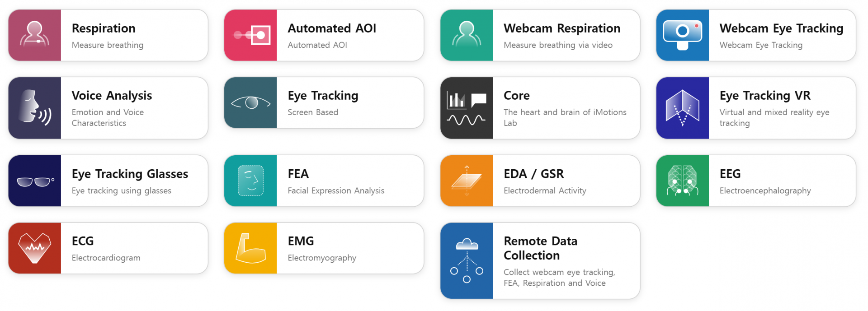Open the Remote Data Collection title
The height and width of the screenshot is (311, 868).
[x=541, y=248]
